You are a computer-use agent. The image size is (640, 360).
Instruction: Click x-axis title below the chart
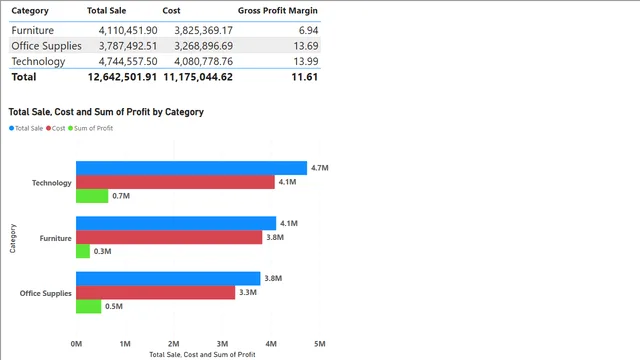(202, 355)
